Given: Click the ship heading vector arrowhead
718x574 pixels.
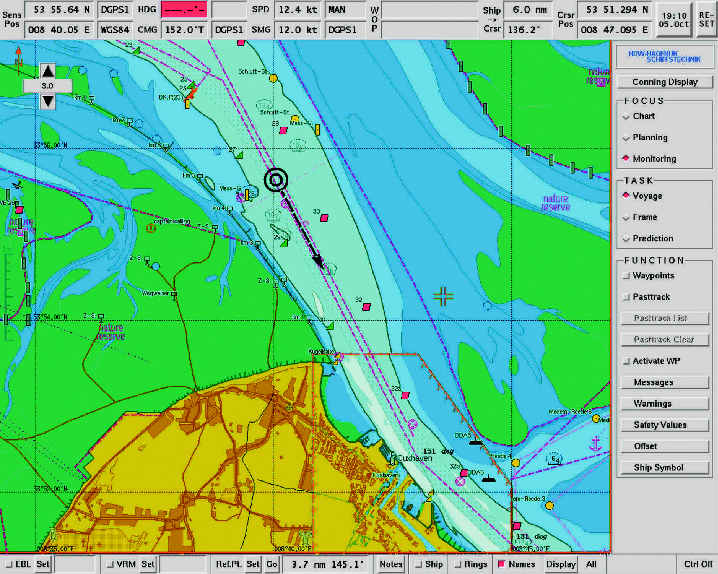Looking at the screenshot, I should point(319,261).
